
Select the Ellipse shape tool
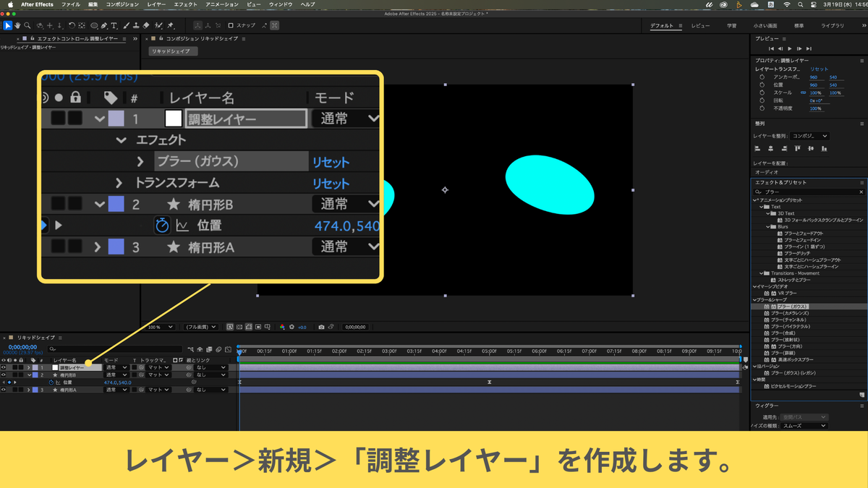tap(95, 25)
